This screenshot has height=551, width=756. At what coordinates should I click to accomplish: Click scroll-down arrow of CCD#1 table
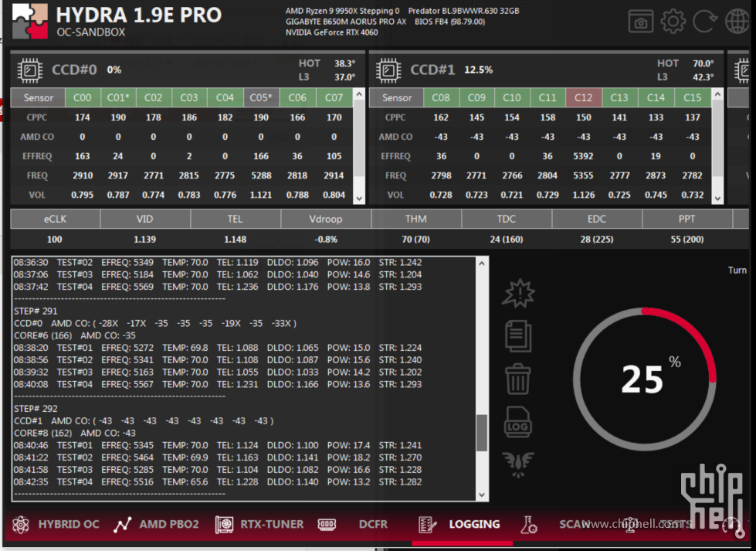coord(717,199)
